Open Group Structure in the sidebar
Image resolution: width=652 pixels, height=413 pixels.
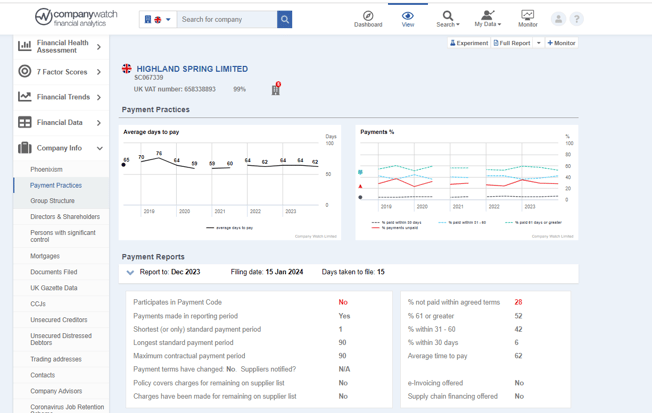pos(52,200)
